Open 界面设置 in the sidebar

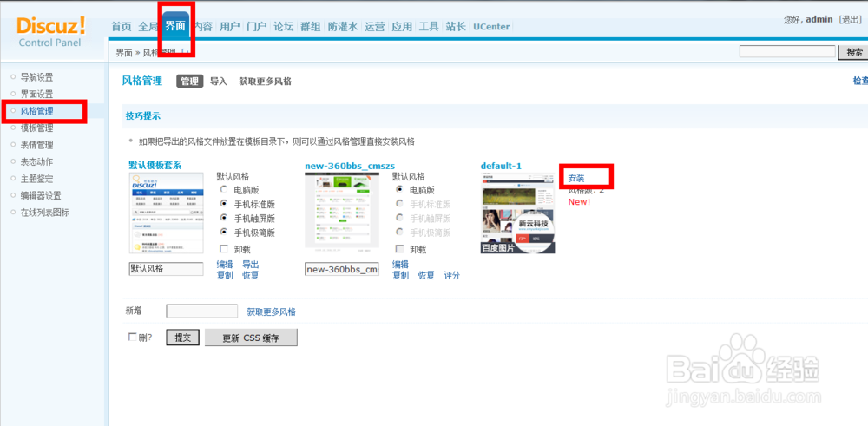(36, 94)
